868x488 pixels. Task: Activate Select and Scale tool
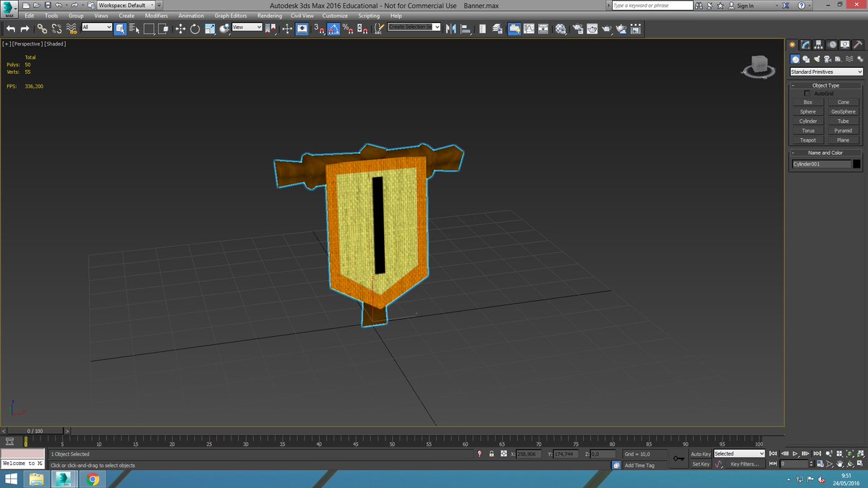210,29
